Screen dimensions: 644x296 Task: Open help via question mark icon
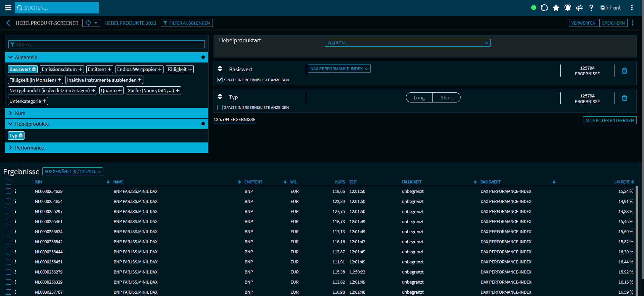tap(591, 8)
